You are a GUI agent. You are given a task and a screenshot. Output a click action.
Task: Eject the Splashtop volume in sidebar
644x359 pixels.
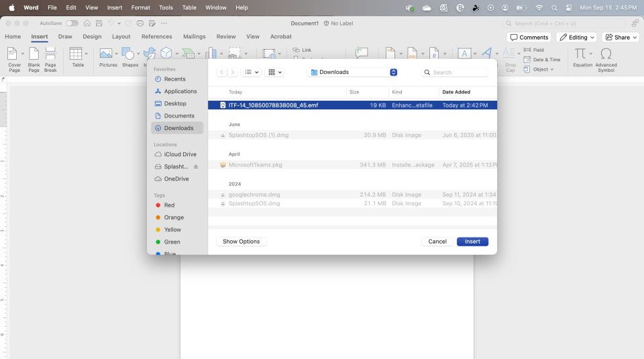coord(196,166)
